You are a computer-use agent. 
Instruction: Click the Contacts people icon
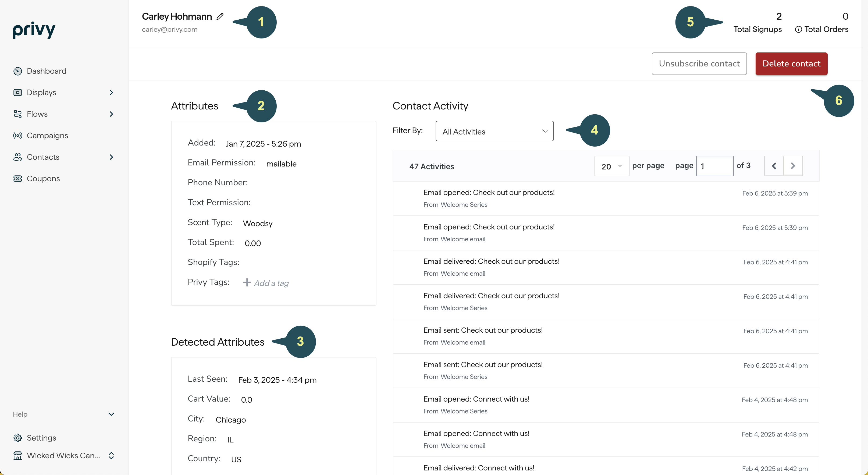pyautogui.click(x=17, y=157)
